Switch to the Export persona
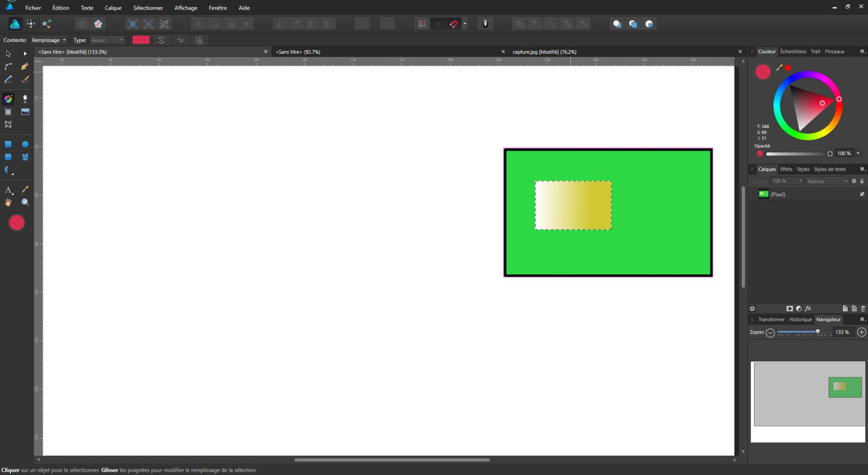The width and height of the screenshot is (868, 475). coord(47,24)
